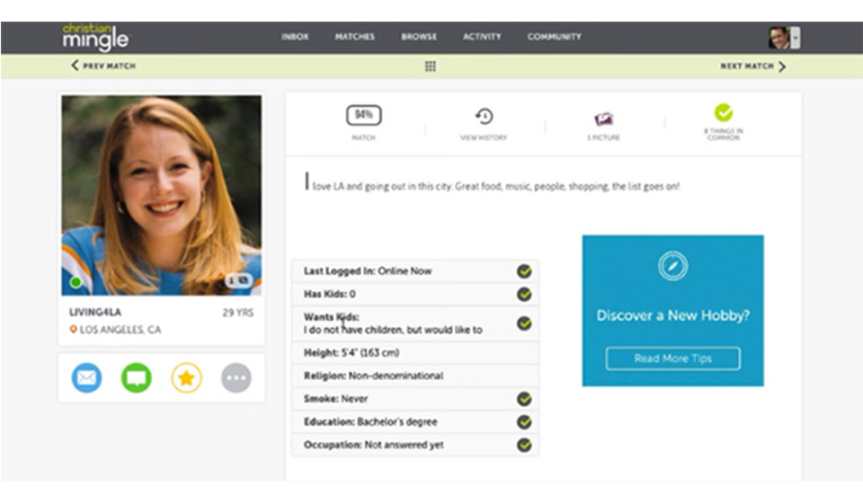Click the blue envelope message icon

pos(86,378)
